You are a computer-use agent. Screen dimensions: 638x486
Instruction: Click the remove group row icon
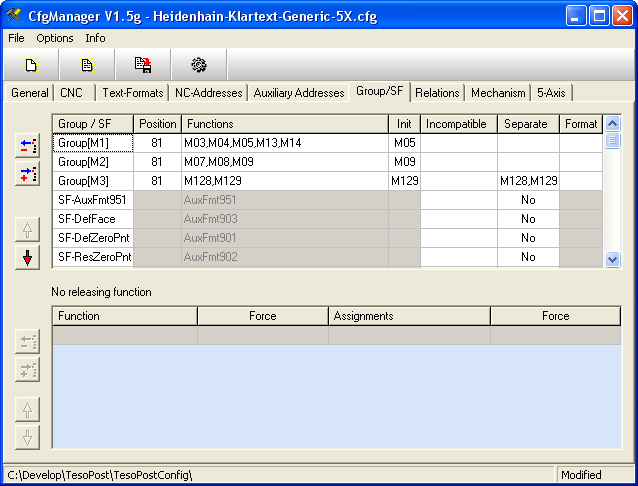point(28,146)
